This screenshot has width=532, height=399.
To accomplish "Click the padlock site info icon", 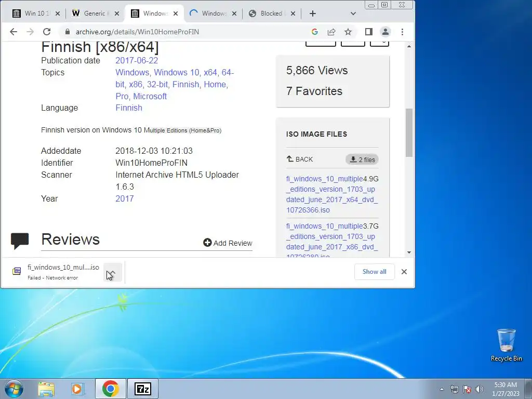I will click(68, 32).
